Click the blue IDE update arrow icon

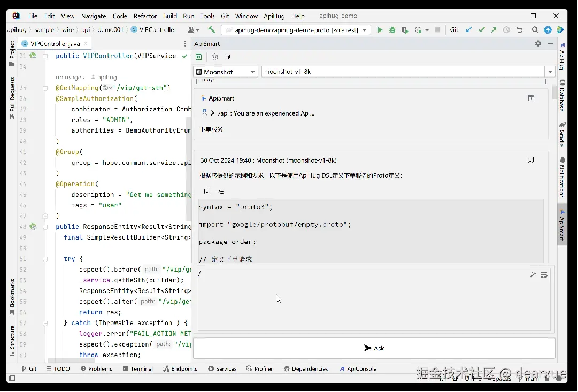point(548,30)
